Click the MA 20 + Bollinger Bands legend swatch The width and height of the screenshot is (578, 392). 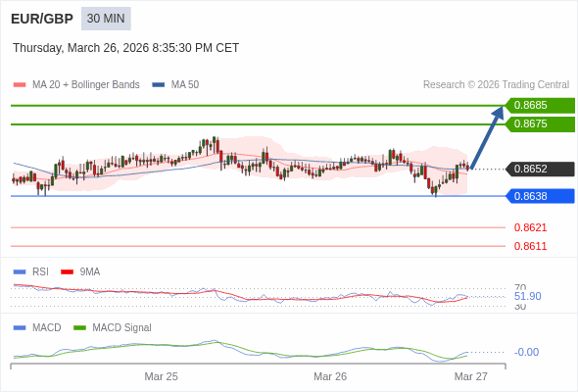coord(20,85)
